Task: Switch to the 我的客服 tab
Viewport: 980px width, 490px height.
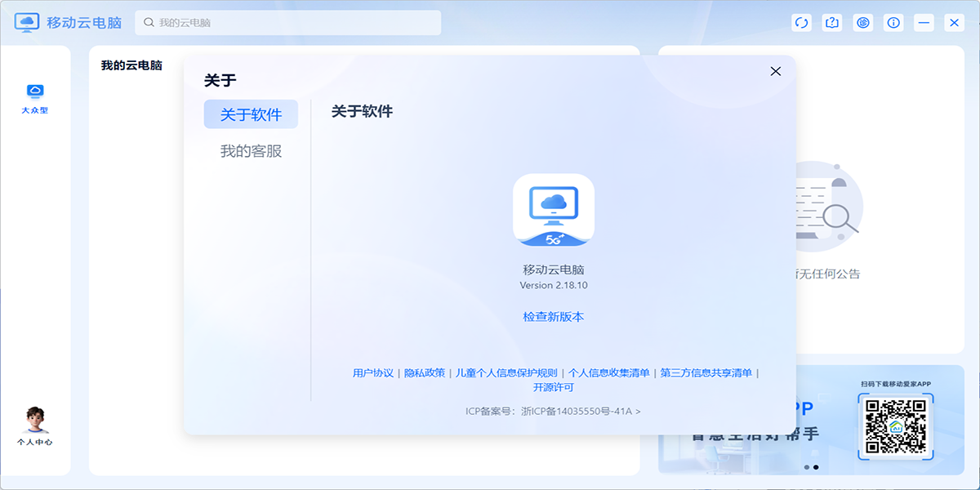Action: coord(251,150)
